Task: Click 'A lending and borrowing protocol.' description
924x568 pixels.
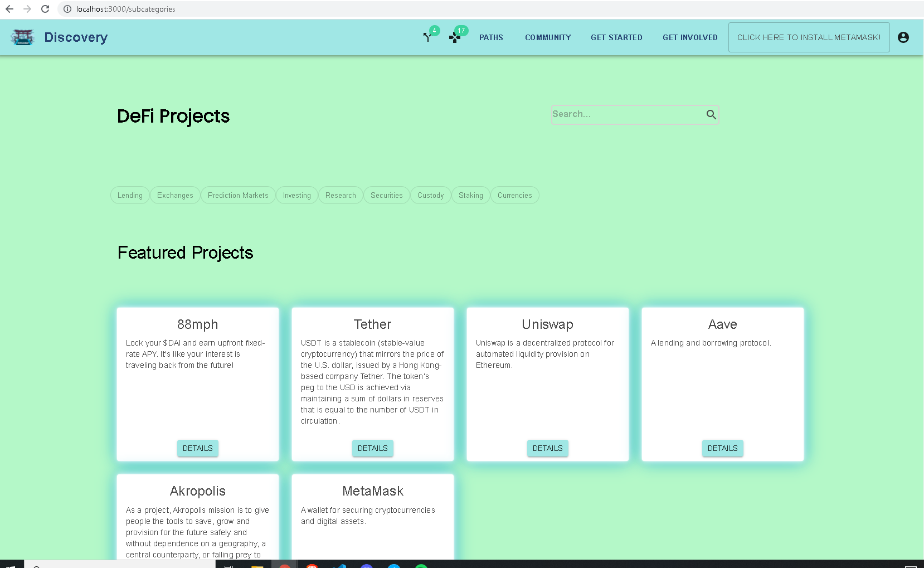Action: 711,343
